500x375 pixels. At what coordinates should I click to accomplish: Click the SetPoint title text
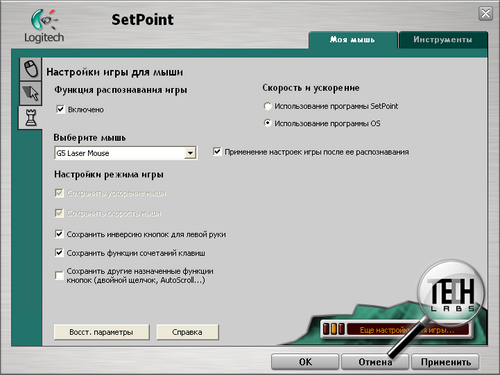[142, 20]
